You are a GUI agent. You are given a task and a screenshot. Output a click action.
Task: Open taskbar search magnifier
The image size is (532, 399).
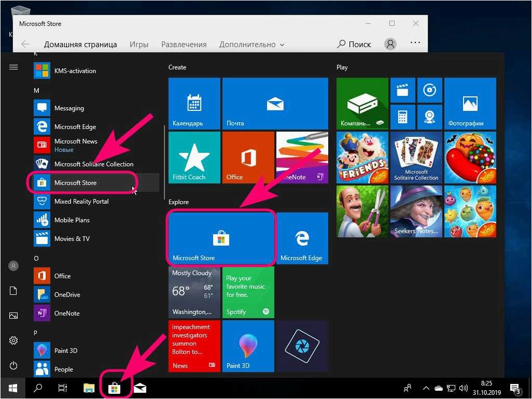[x=38, y=388]
